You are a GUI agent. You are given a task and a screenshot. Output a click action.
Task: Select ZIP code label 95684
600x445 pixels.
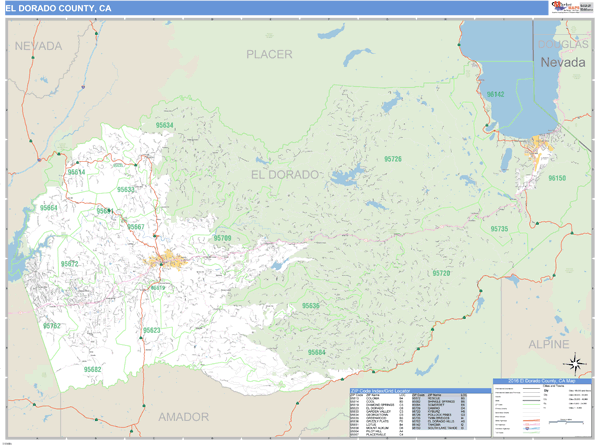pos(317,352)
